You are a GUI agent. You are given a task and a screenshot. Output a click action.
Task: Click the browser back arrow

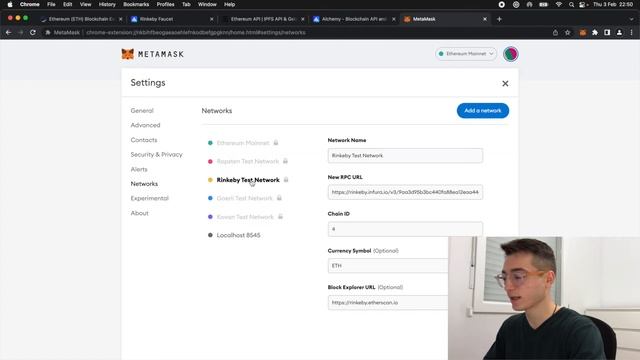(8, 33)
